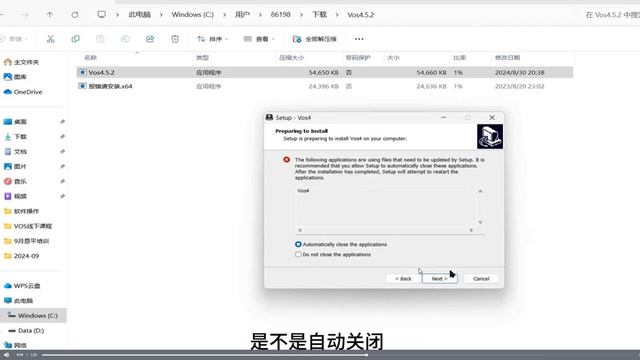
Task: Expand chevron after 86198 breadcrumb
Action: (301, 15)
